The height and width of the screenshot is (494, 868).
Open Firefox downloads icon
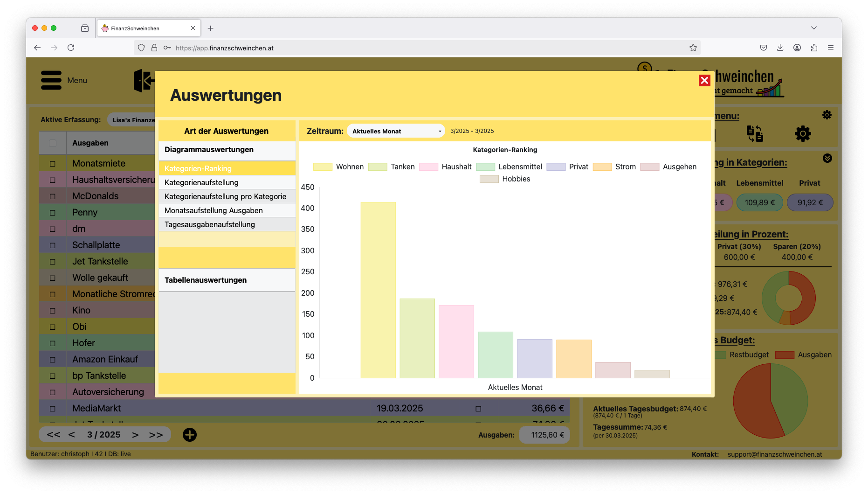click(780, 48)
